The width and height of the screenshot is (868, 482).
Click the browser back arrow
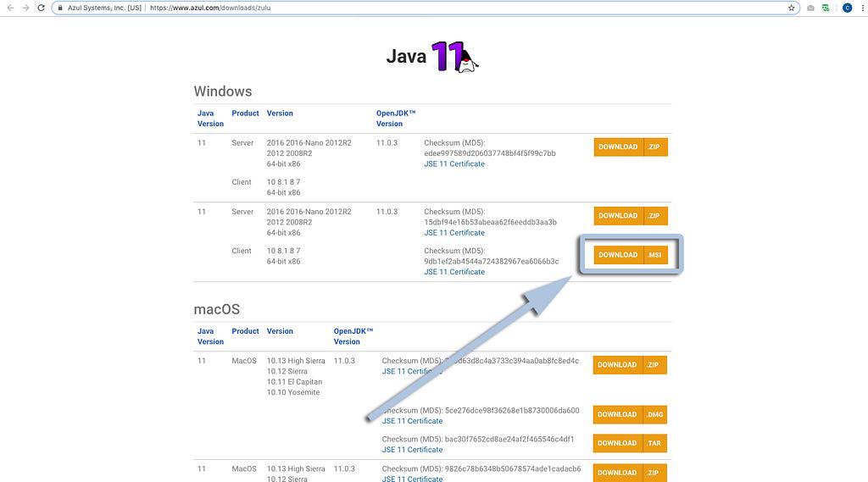9,8
